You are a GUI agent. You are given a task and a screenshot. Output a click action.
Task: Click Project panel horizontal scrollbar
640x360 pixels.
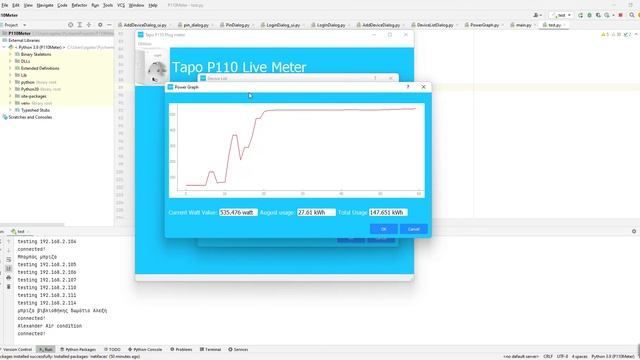[x=32, y=224]
